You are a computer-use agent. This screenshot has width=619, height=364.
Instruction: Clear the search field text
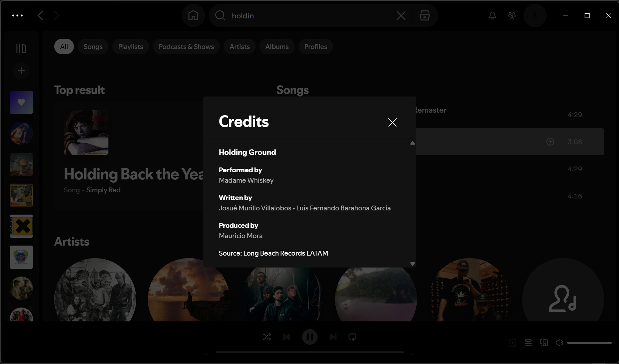click(x=401, y=15)
